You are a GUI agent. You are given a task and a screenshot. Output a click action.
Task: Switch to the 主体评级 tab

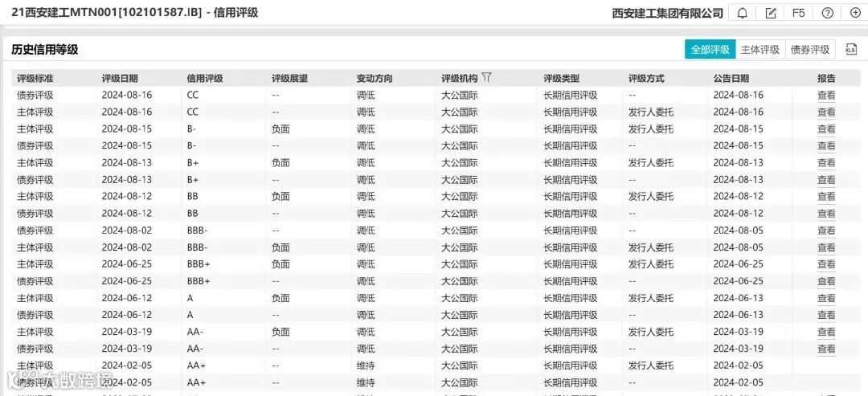tap(760, 49)
